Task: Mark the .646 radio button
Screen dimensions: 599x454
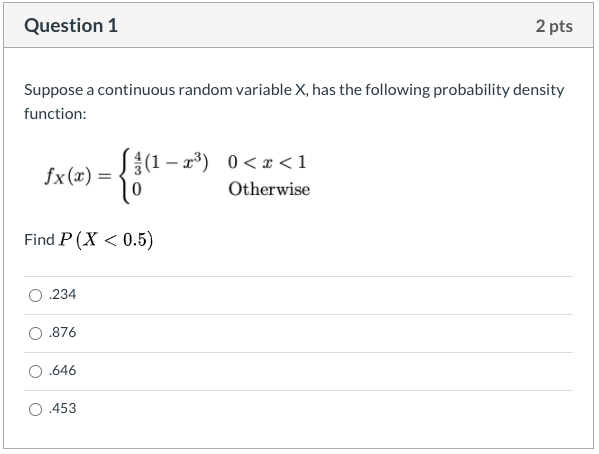Action: [x=36, y=371]
